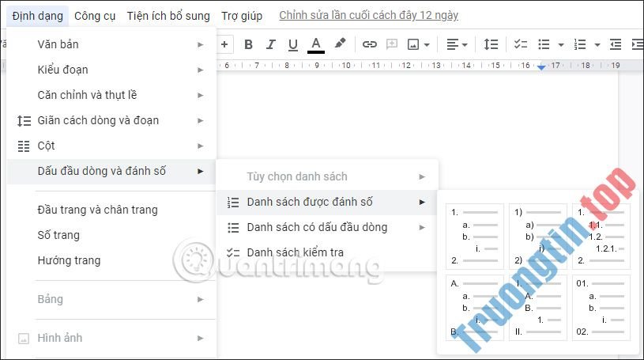Open the Tiện ích bổ sung menu
Screen dimensions: 644x360
click(x=168, y=16)
